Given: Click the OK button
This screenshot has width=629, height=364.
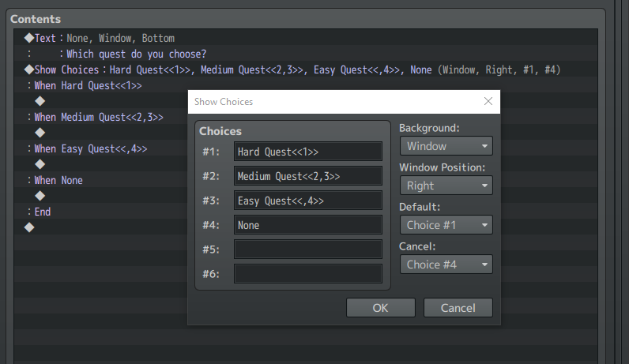Looking at the screenshot, I should pyautogui.click(x=381, y=307).
